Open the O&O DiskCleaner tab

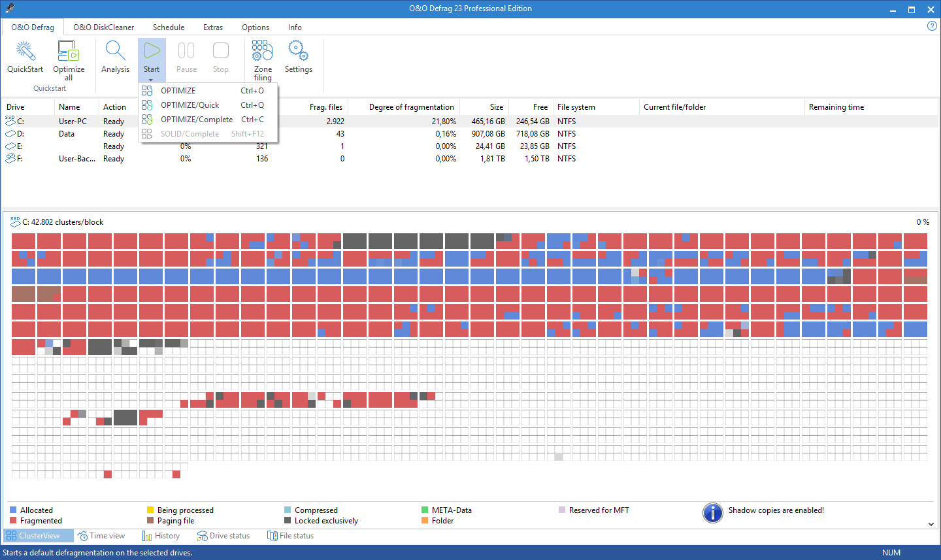click(x=103, y=27)
